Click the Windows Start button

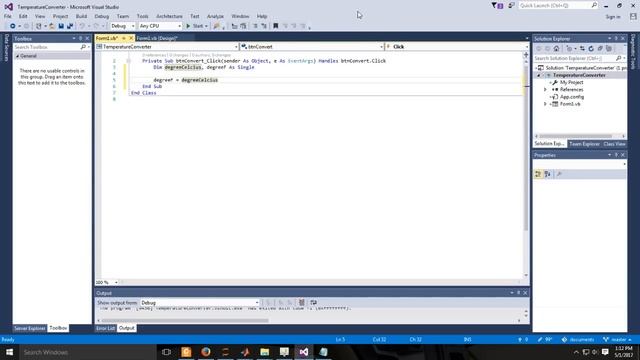coord(9,352)
